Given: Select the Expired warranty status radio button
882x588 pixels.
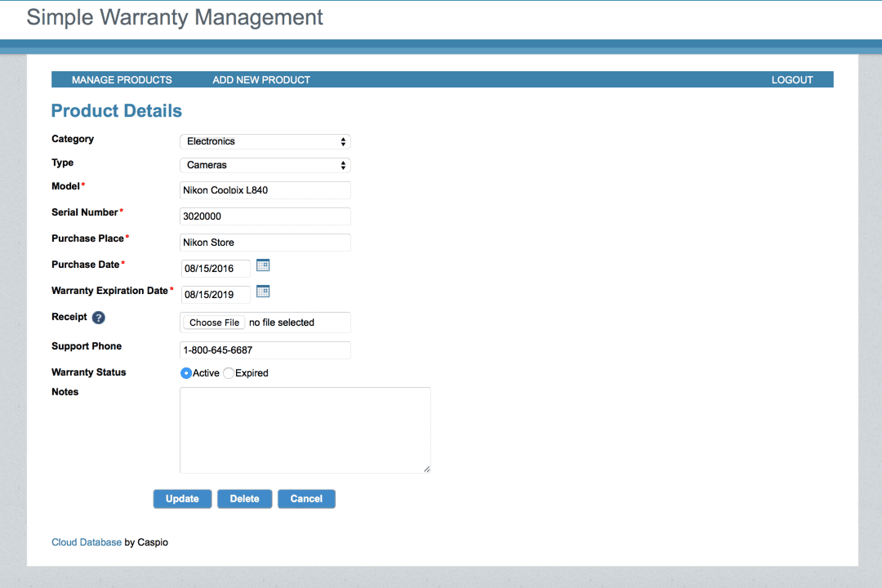Looking at the screenshot, I should coord(229,373).
